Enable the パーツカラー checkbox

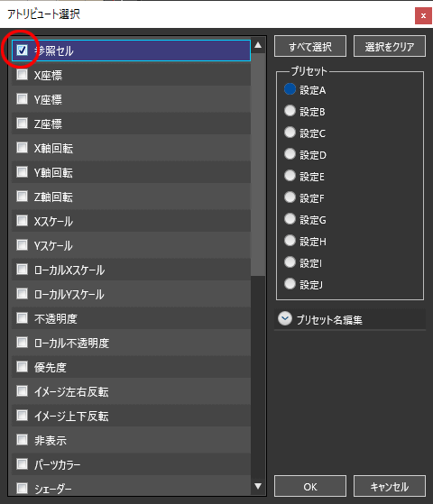22,463
